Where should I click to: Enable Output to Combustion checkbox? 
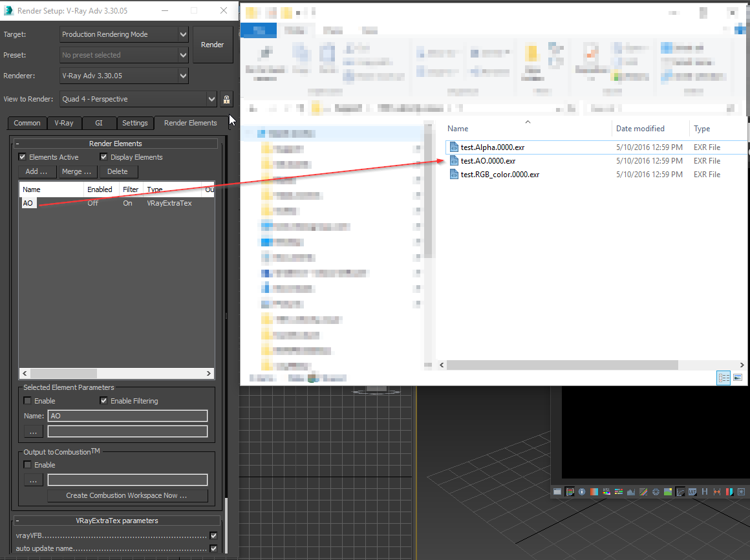click(x=27, y=465)
